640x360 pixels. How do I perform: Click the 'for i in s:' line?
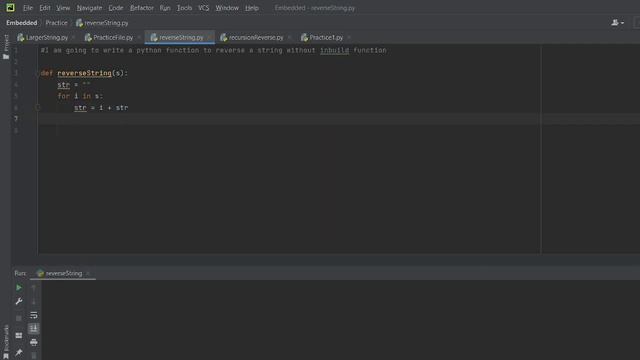pyautogui.click(x=80, y=96)
